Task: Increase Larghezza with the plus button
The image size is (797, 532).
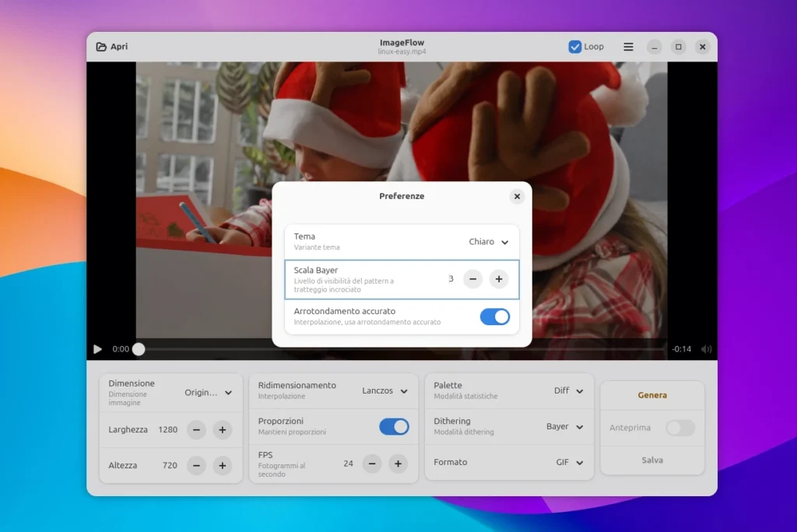Action: [x=223, y=429]
